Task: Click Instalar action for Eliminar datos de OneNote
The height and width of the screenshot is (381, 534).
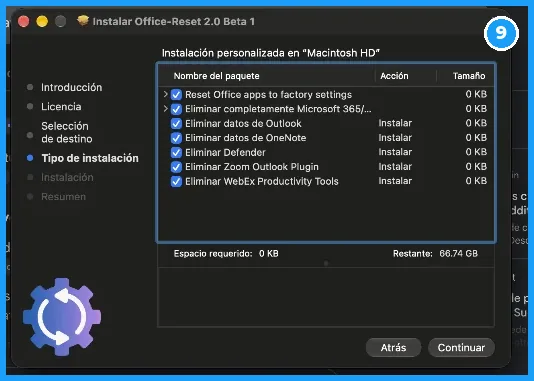Action: click(x=395, y=138)
